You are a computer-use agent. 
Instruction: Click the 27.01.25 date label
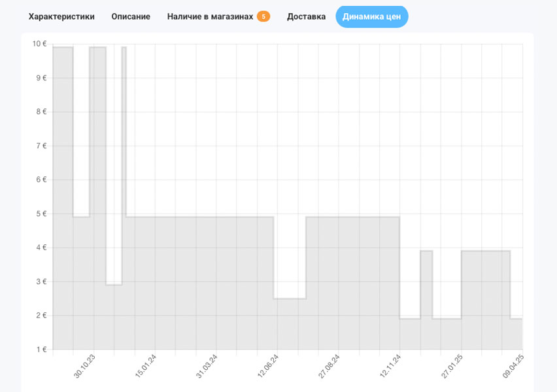point(452,366)
